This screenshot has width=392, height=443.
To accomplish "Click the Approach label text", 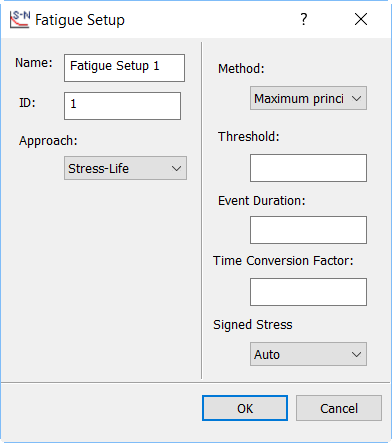I will pyautogui.click(x=48, y=141).
